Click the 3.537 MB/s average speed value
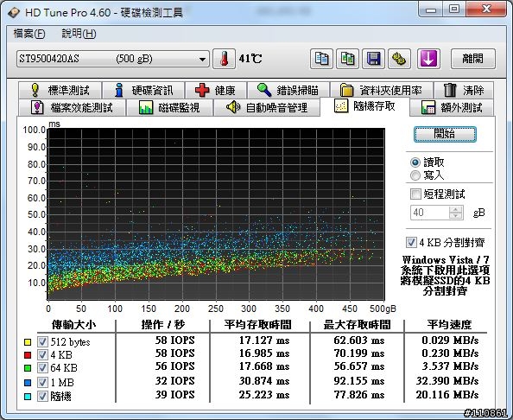The width and height of the screenshot is (513, 420). [450, 366]
